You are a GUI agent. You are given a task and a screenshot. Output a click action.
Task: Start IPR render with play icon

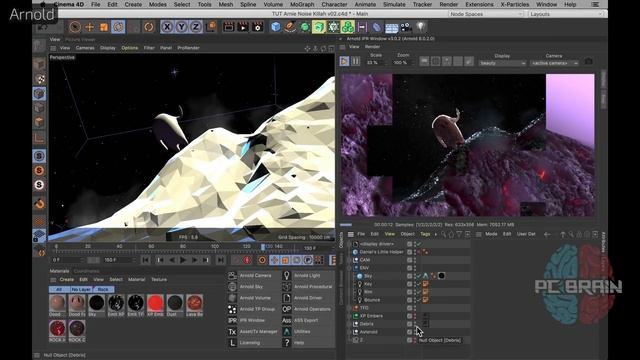click(344, 61)
